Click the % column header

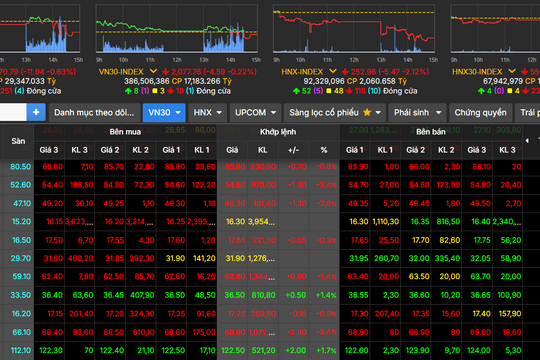click(x=324, y=150)
